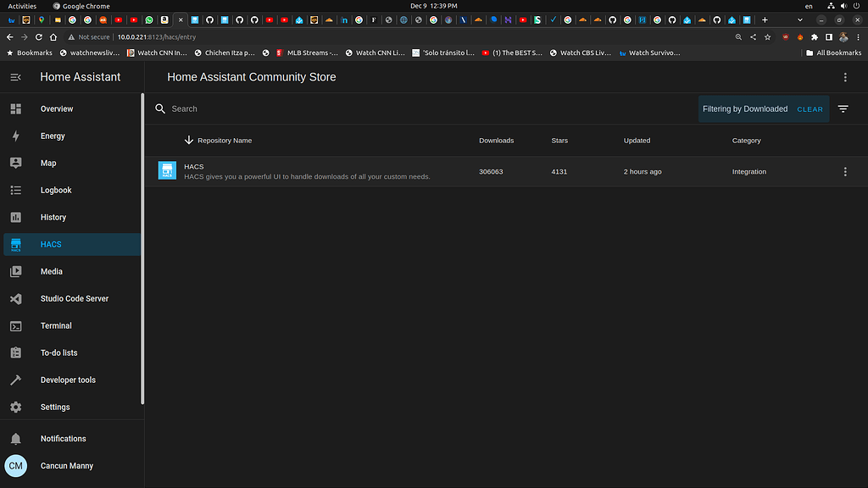View the History chart icon
Viewport: 868px width, 488px height.
(15, 217)
